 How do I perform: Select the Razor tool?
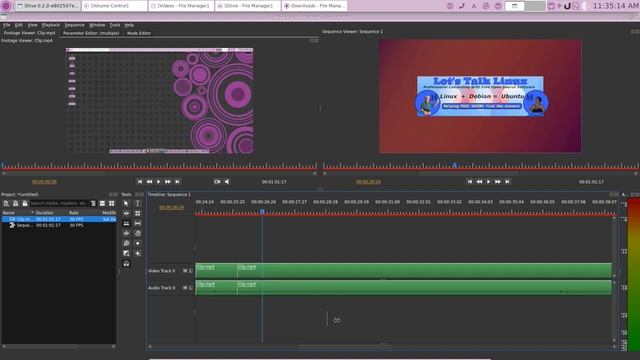126,223
